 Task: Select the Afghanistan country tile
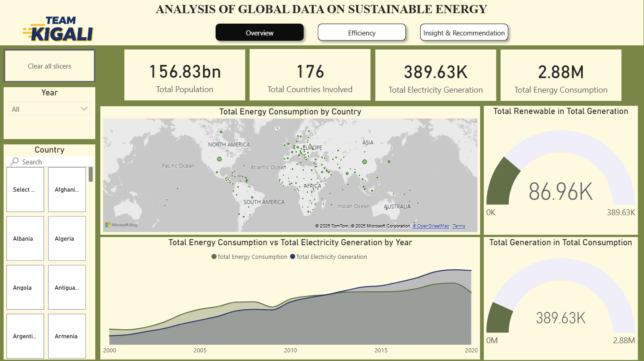pos(67,189)
